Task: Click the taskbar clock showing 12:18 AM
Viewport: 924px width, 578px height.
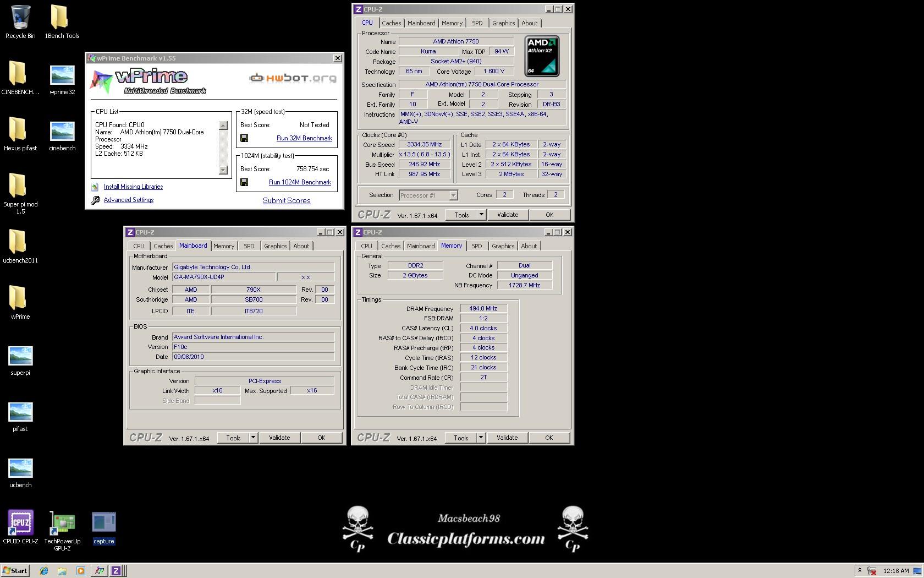Action: [x=895, y=571]
